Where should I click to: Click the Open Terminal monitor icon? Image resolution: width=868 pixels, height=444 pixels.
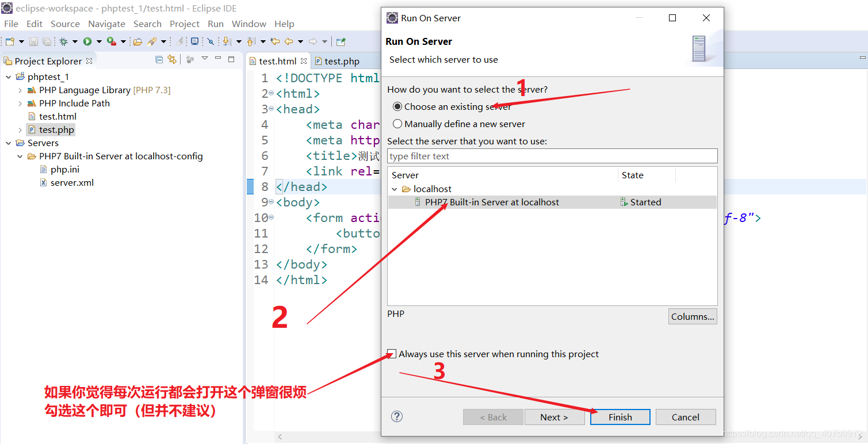coord(194,41)
